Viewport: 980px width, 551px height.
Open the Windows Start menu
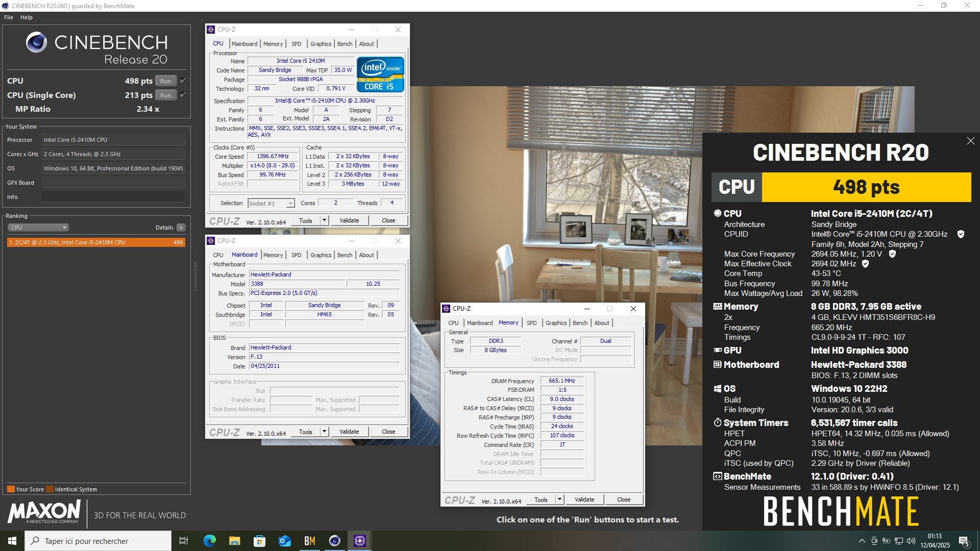pos(12,541)
